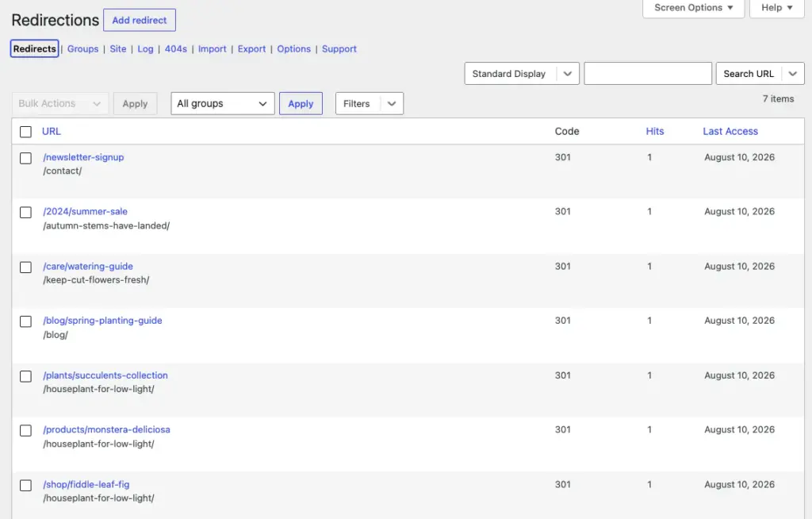Screen dimensions: 812x519
Task: Check the /shop/fiddle-leaf-fig row checkbox
Action: pyautogui.click(x=25, y=486)
